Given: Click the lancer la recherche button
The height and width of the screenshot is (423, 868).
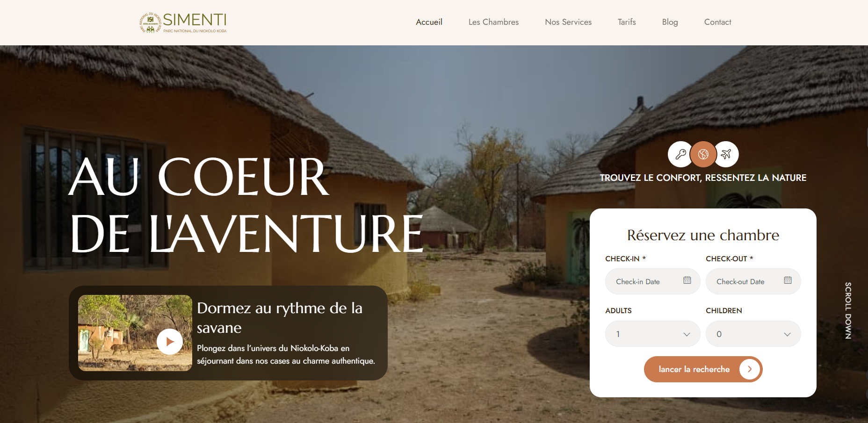Looking at the screenshot, I should (703, 369).
